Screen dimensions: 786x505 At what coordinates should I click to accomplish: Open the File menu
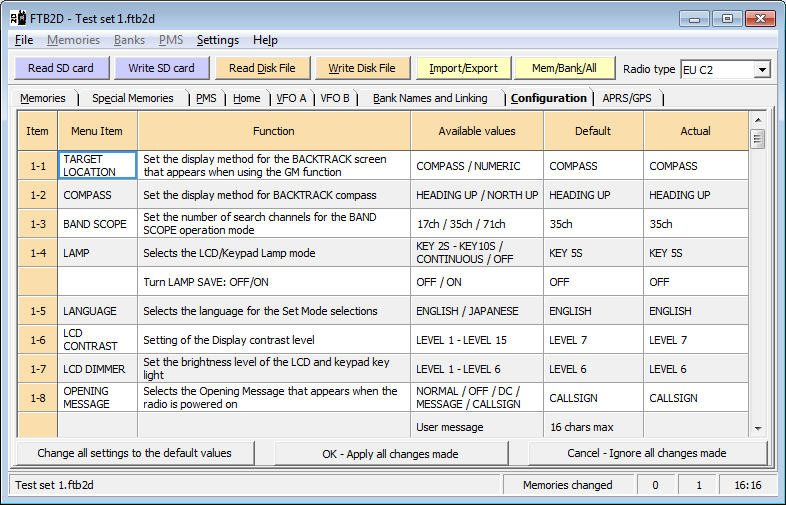[x=24, y=40]
